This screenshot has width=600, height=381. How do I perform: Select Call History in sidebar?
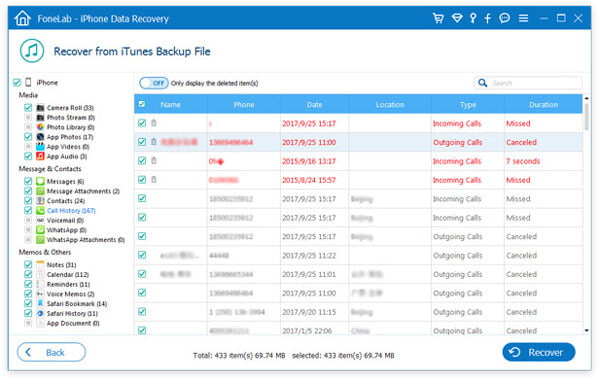(71, 210)
